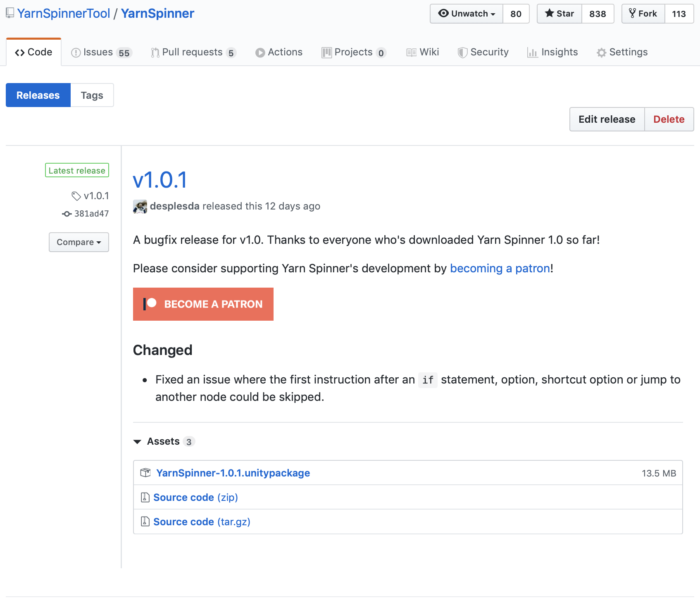700x605 pixels.
Task: Click the commit icon beside 381ad47
Action: (x=67, y=214)
